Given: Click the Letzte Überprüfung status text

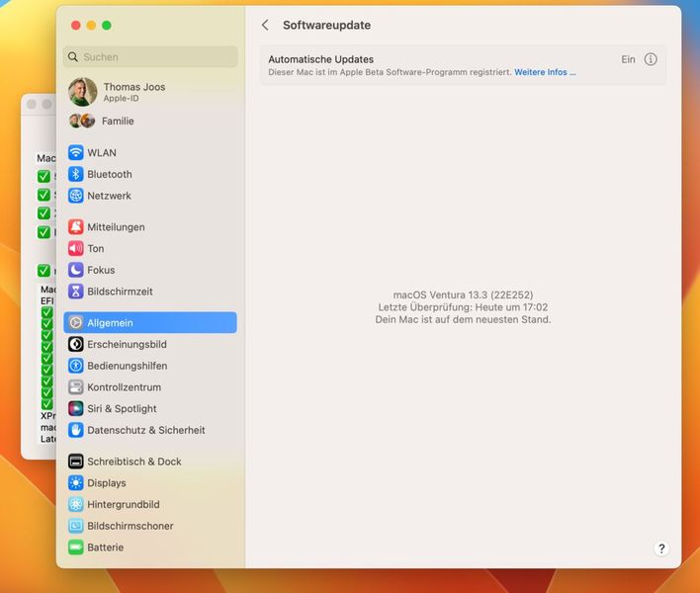Looking at the screenshot, I should coord(463,307).
